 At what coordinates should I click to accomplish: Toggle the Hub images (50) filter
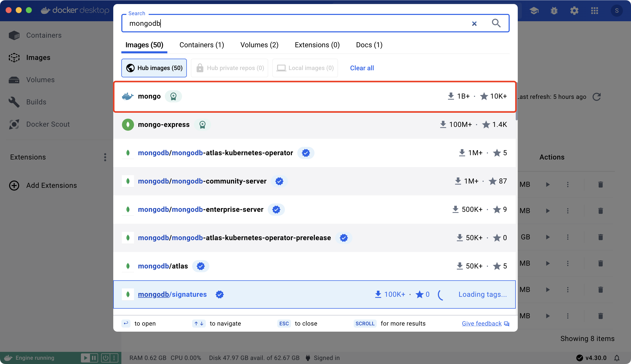click(154, 68)
